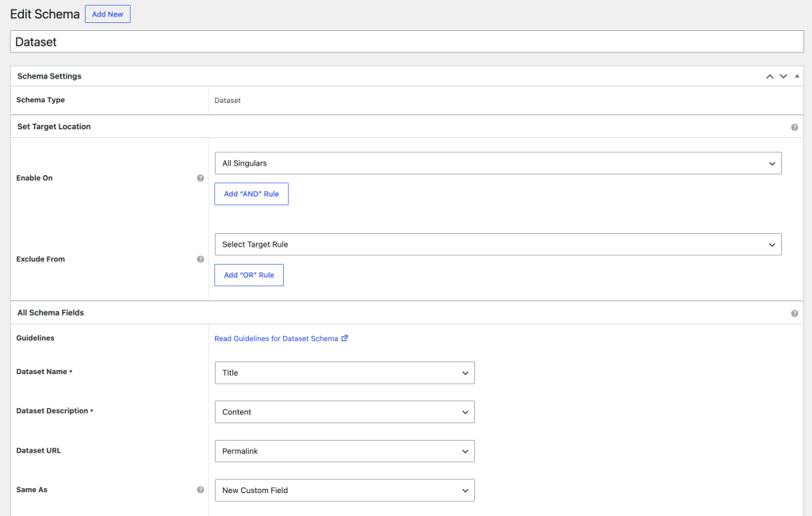Click the Dataset Name label
This screenshot has height=516, width=812.
pos(44,372)
